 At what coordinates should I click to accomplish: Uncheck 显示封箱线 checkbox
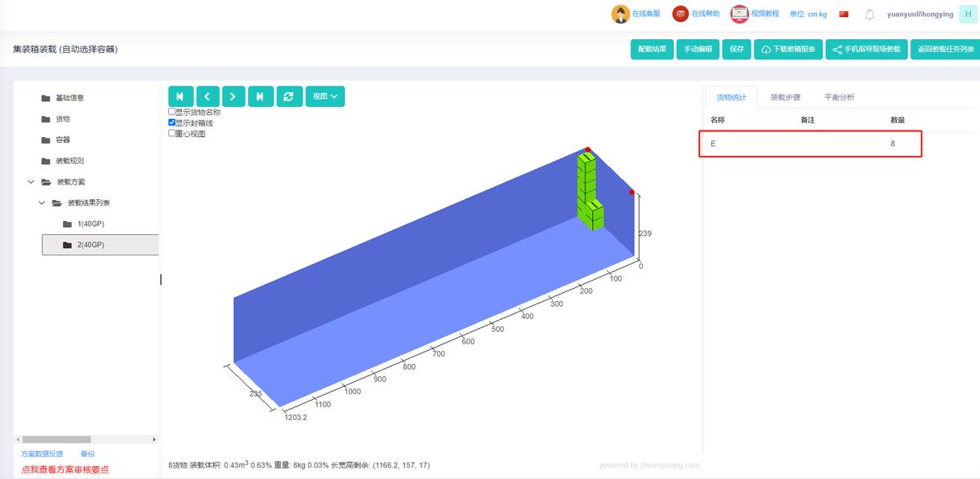coord(172,122)
